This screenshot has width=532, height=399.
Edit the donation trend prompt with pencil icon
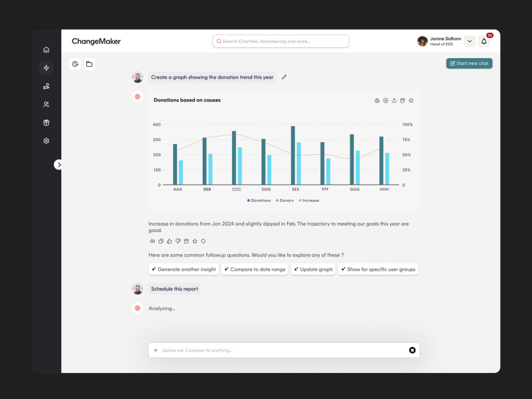coord(284,77)
